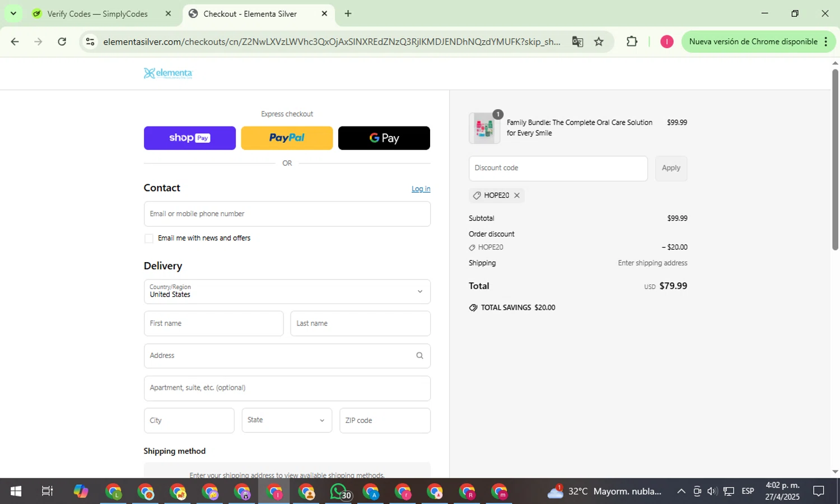Open Copilot from the taskbar
840x504 pixels.
pos(81,491)
